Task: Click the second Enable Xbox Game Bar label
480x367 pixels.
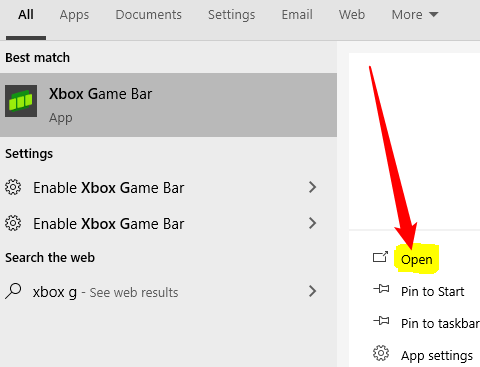Action: (109, 224)
